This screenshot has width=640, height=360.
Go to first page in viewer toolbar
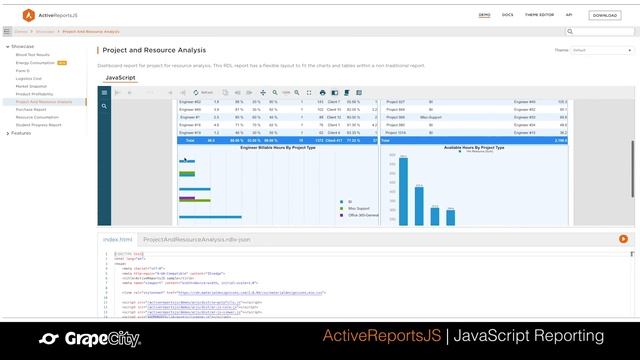coord(118,93)
